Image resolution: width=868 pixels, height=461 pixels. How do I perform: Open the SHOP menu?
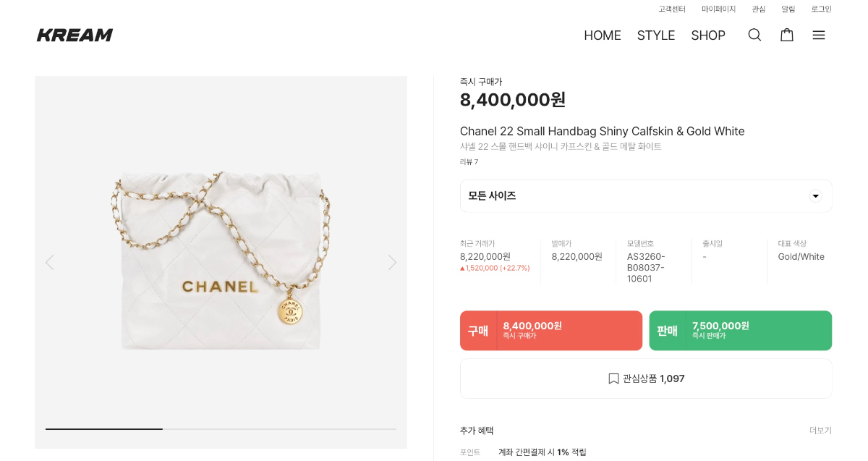point(707,35)
